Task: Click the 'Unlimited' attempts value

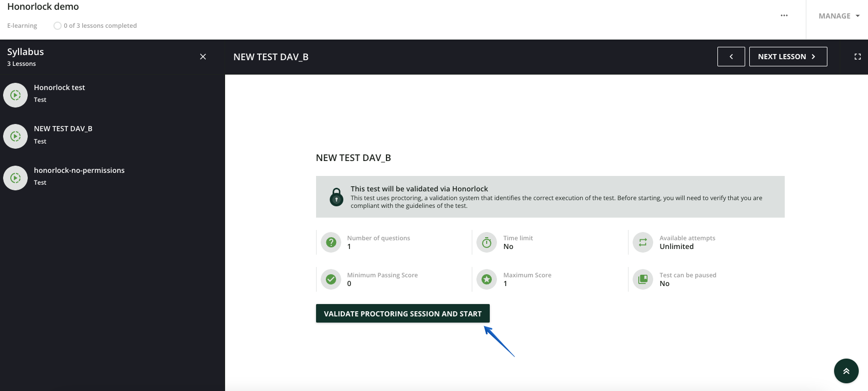Action: click(676, 246)
